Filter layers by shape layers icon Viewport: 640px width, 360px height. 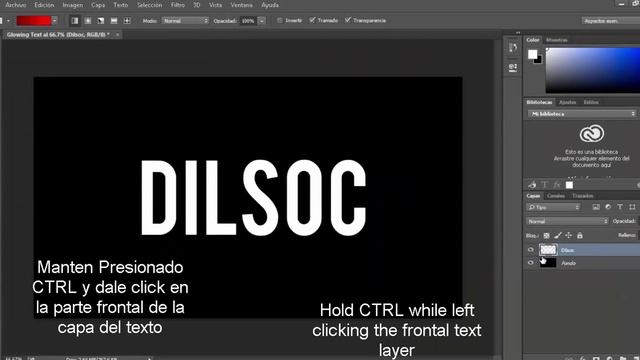tap(632, 207)
